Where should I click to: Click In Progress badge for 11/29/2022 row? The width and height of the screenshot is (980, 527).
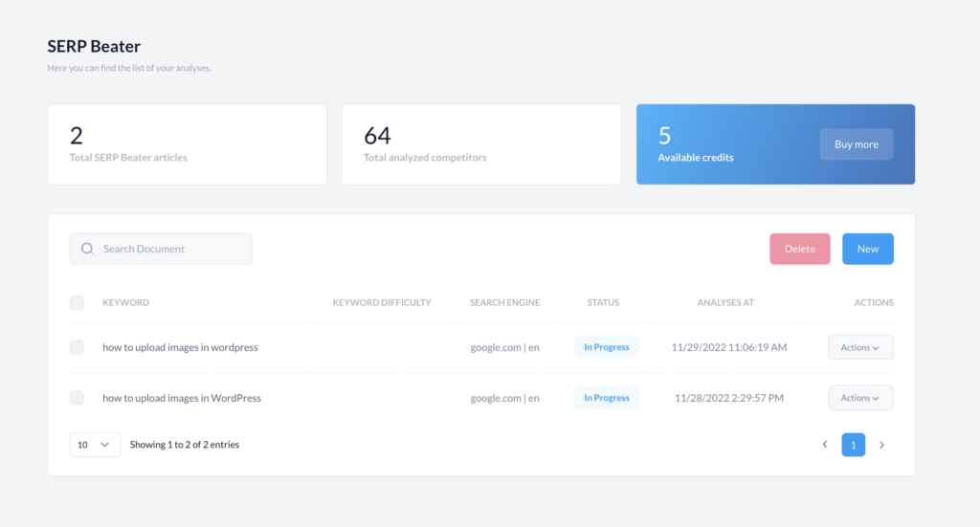pos(606,347)
